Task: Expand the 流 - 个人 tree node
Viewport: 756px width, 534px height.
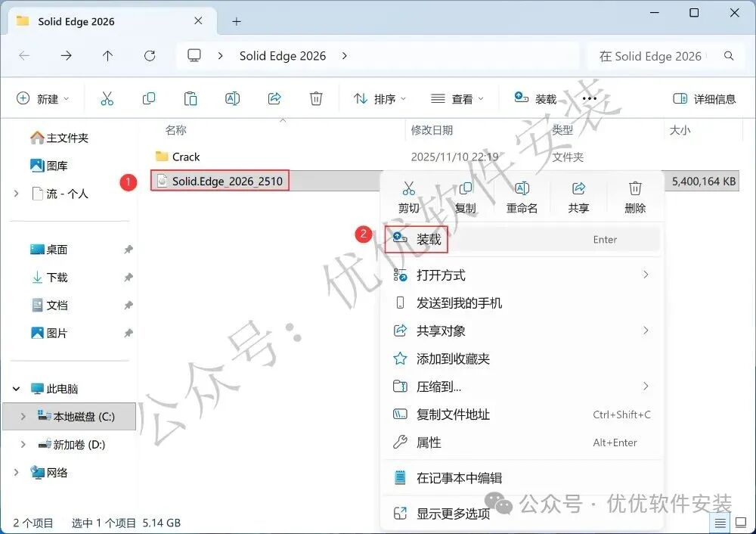Action: coord(17,194)
